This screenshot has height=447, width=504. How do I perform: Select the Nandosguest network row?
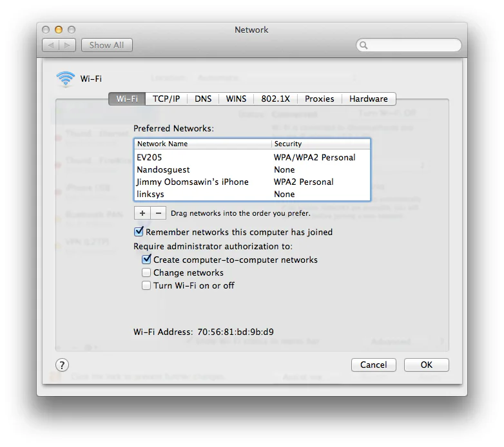[x=252, y=169]
